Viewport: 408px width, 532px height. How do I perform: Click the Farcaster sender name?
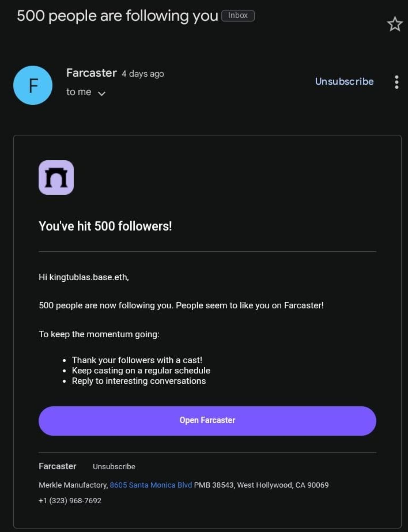click(x=91, y=73)
